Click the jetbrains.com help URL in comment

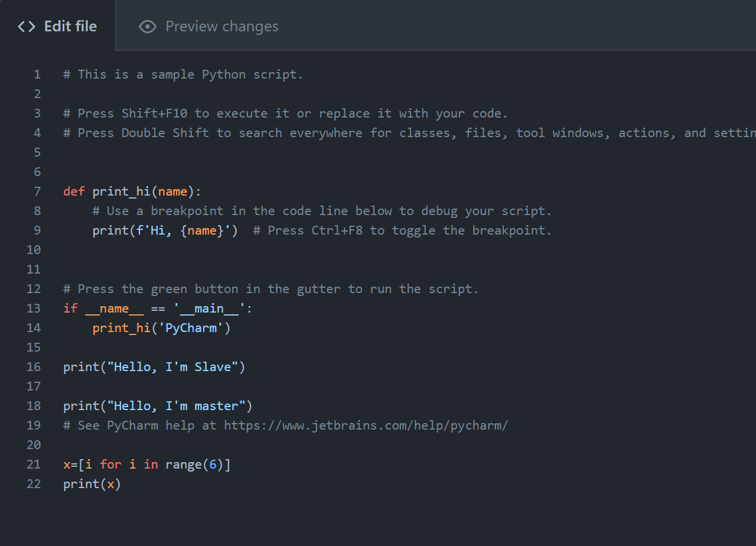366,425
